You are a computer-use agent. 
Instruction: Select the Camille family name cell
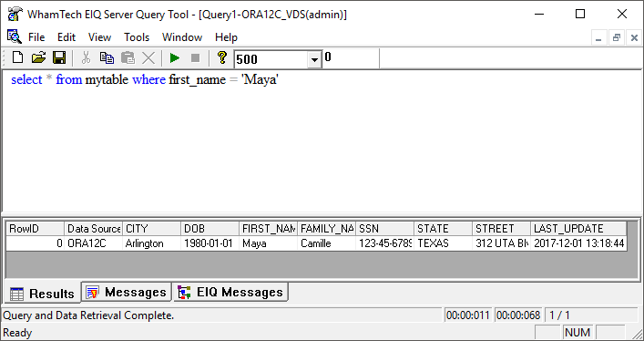tap(326, 243)
